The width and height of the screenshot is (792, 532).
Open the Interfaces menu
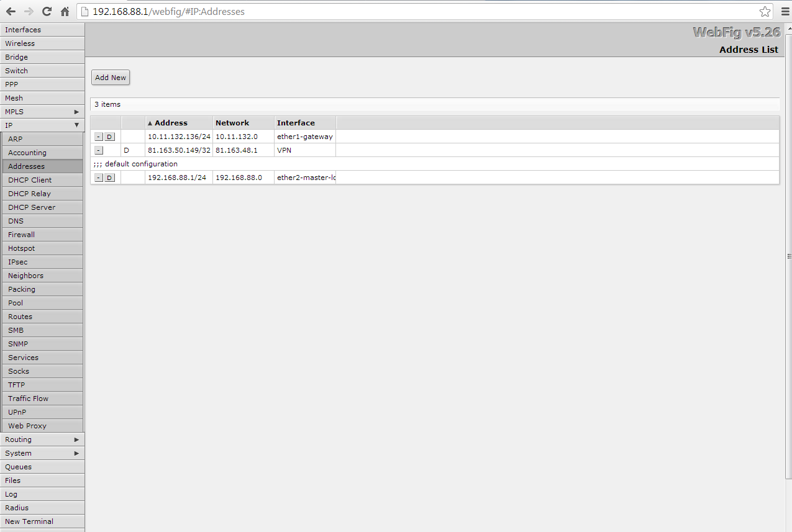click(42, 30)
